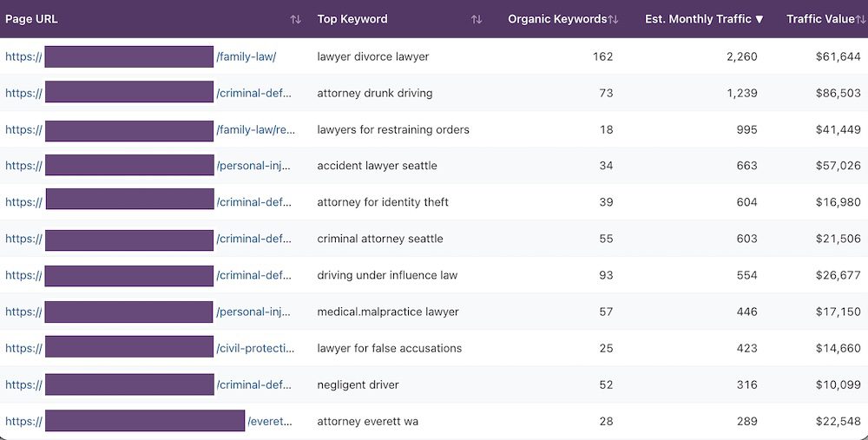
Task: Open URL for medical.malpractice lawyer row
Action: tap(255, 312)
